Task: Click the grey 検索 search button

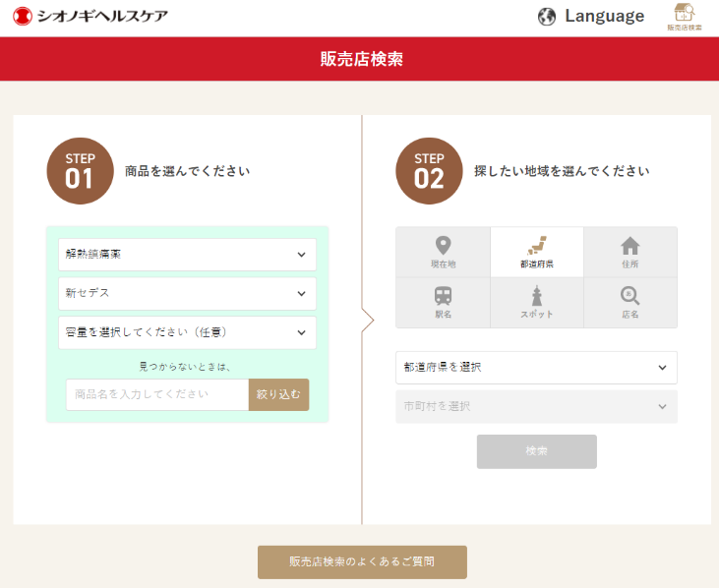Action: [x=536, y=451]
